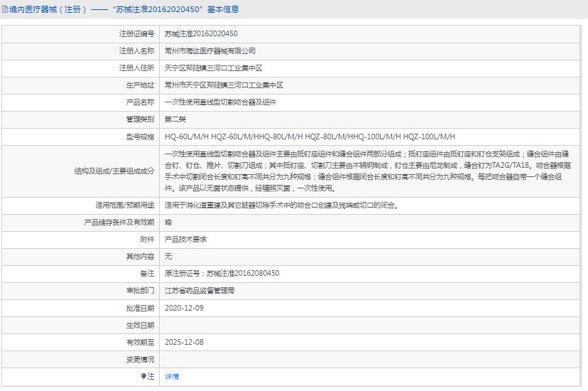Click the 附件 label
The height and width of the screenshot is (391, 588).
pos(147,240)
